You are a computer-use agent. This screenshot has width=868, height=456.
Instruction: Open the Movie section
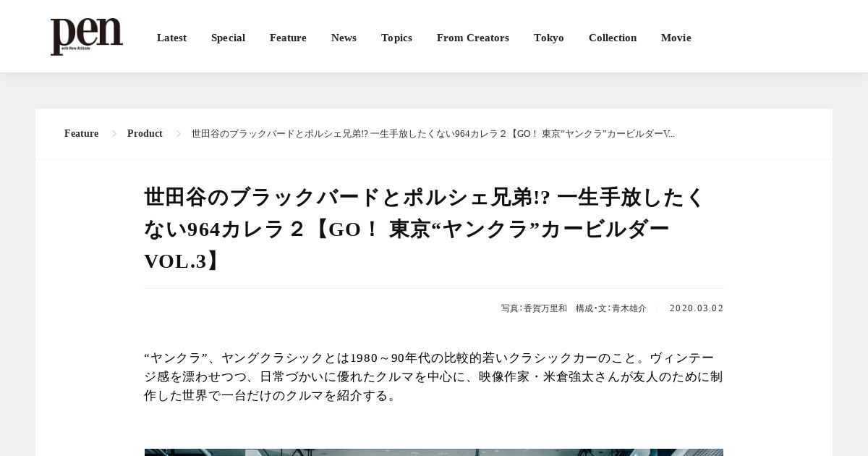[676, 38]
